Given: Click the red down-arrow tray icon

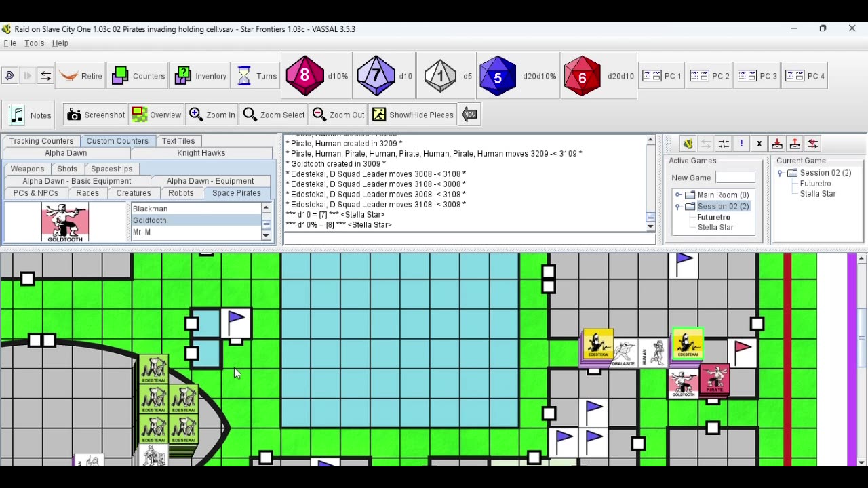Looking at the screenshot, I should tap(777, 144).
